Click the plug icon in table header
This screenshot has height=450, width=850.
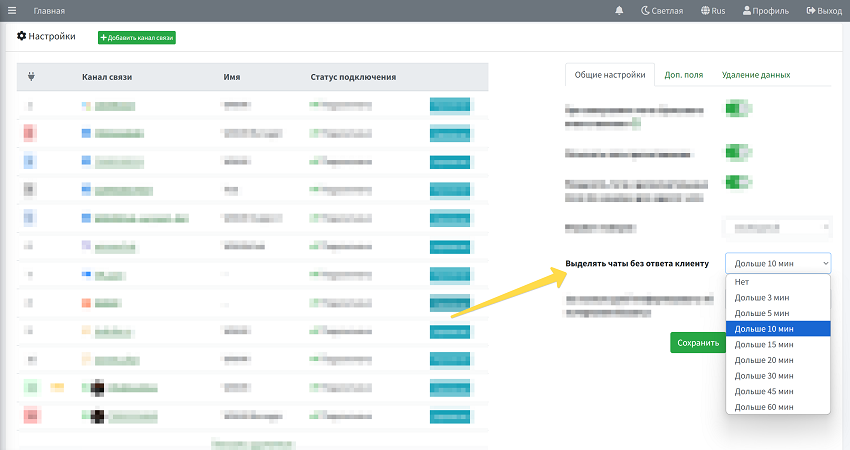pyautogui.click(x=31, y=77)
